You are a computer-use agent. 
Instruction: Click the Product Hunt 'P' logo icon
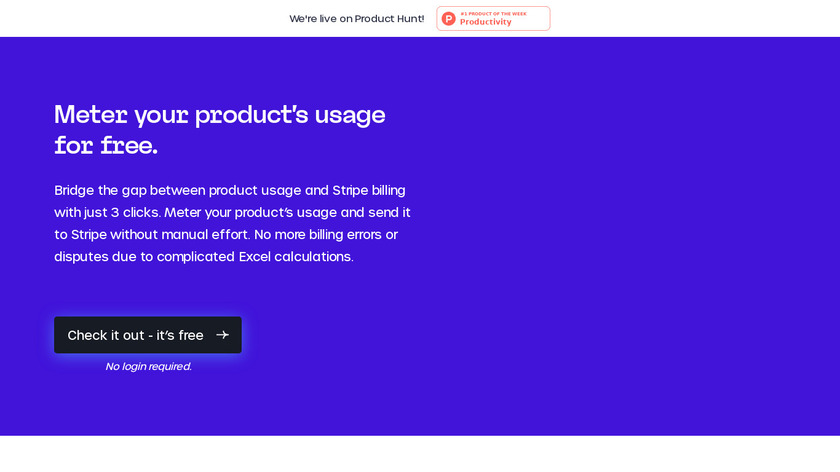[x=449, y=19]
